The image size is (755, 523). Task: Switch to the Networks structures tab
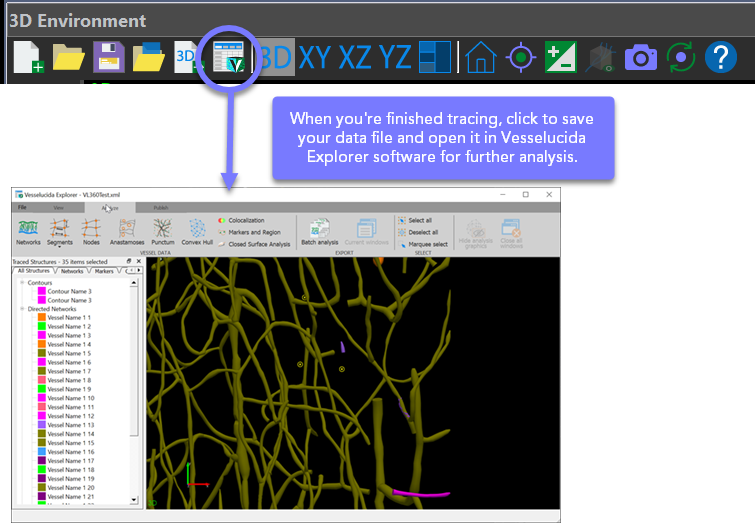tap(72, 271)
